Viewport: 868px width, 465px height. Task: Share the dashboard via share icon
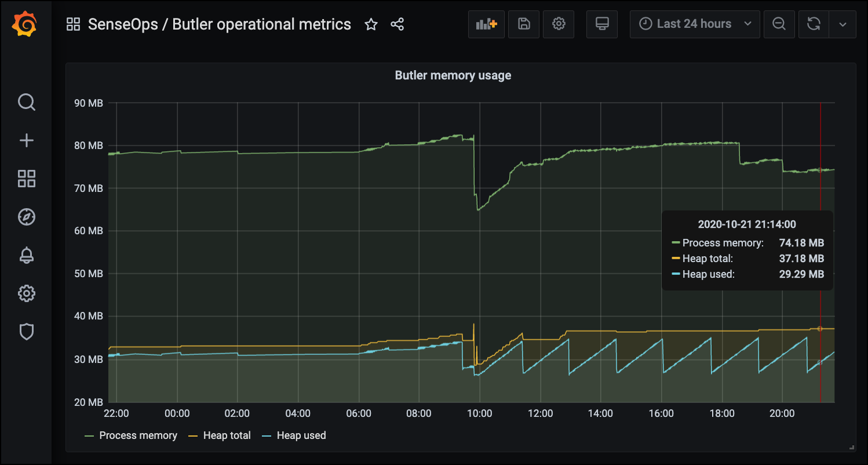(397, 24)
